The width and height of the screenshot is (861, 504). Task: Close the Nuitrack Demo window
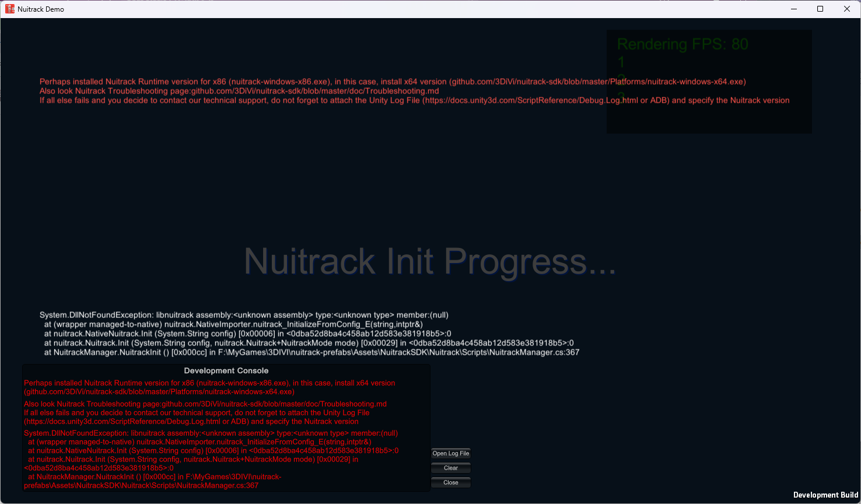pyautogui.click(x=847, y=9)
